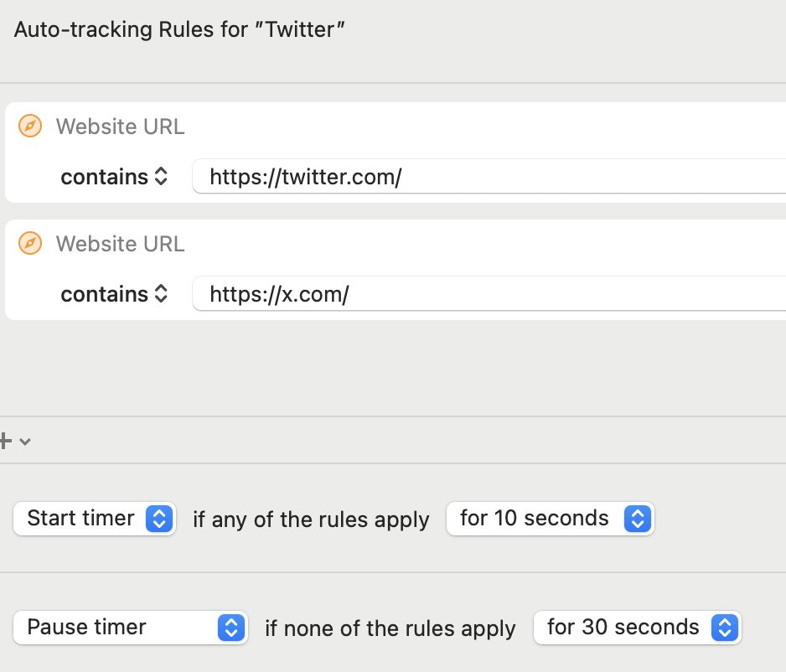Click the empty area below the x.com rule
Viewport: 786px width, 672px height.
(393, 367)
